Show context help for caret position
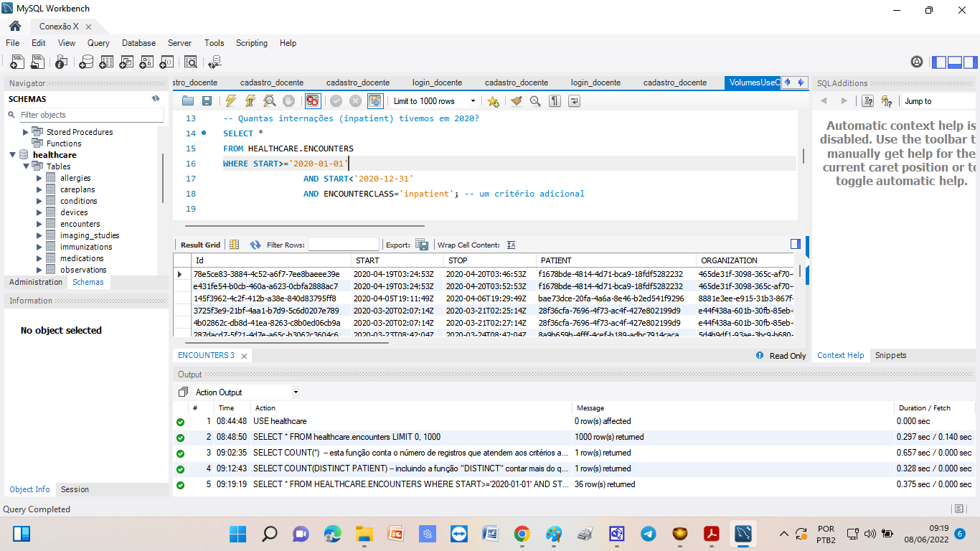 [868, 101]
